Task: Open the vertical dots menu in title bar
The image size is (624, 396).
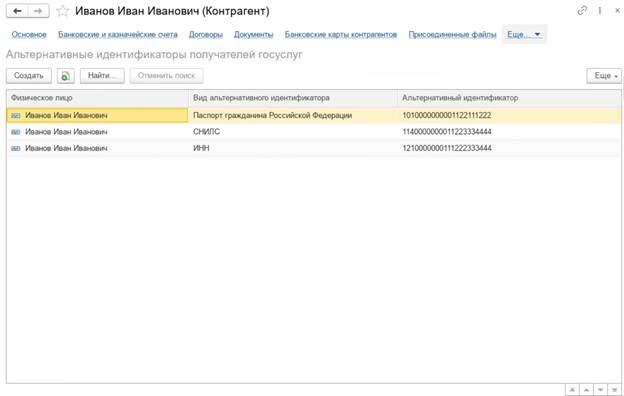Action: coord(600,11)
